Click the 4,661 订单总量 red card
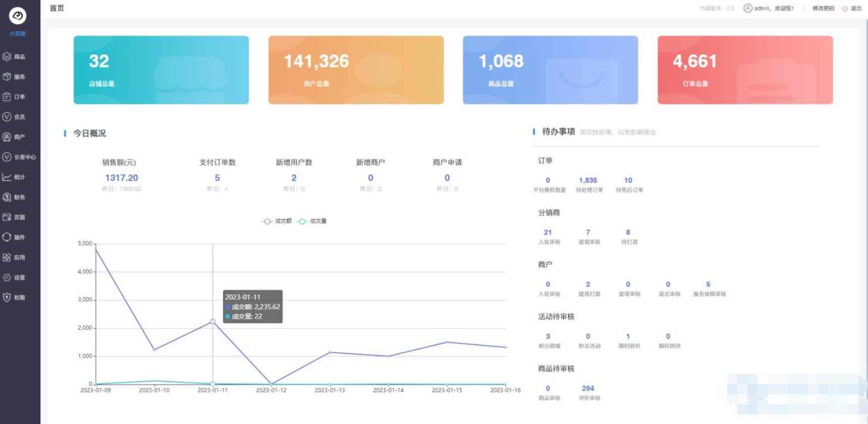This screenshot has width=868, height=424. coord(745,70)
